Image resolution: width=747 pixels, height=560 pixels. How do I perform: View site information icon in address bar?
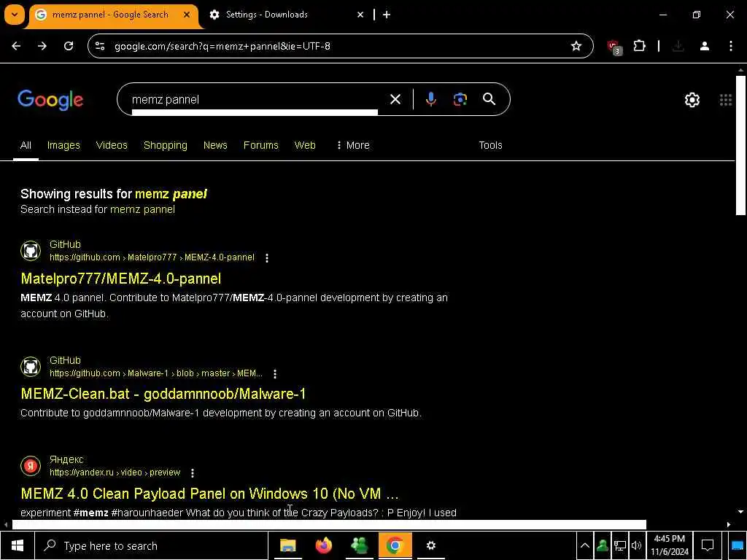(100, 46)
